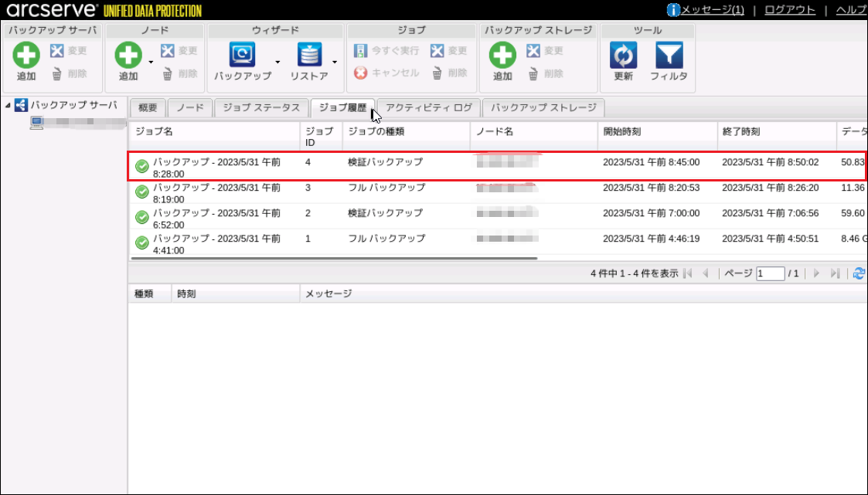Collapse the バックアップ サーバ tree node
The image size is (868, 495).
point(8,106)
